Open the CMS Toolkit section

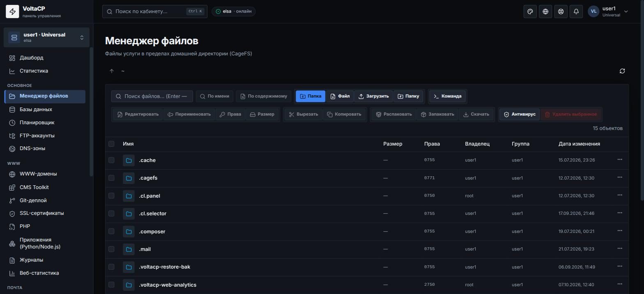point(45,187)
